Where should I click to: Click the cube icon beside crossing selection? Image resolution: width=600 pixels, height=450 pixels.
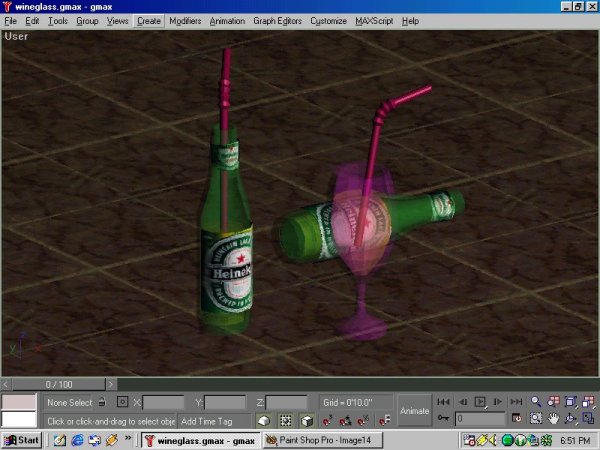coord(307,421)
